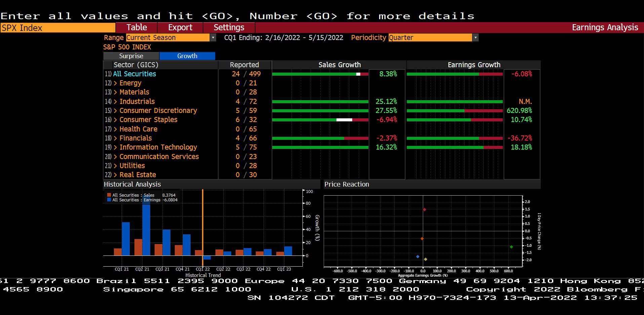Image resolution: width=644 pixels, height=315 pixels.
Task: Click the Sales Growth column header
Action: tap(339, 65)
